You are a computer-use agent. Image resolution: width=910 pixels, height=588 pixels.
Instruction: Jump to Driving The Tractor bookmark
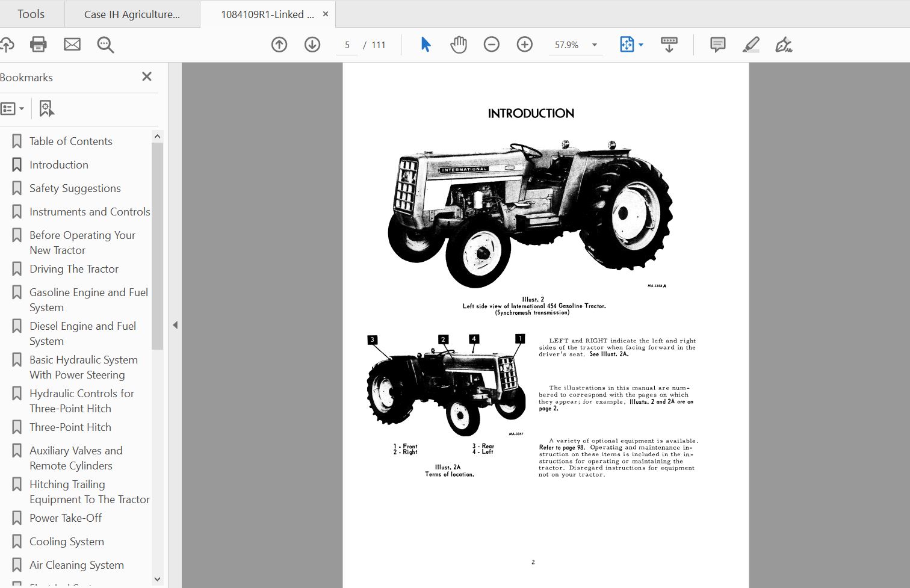tap(73, 269)
